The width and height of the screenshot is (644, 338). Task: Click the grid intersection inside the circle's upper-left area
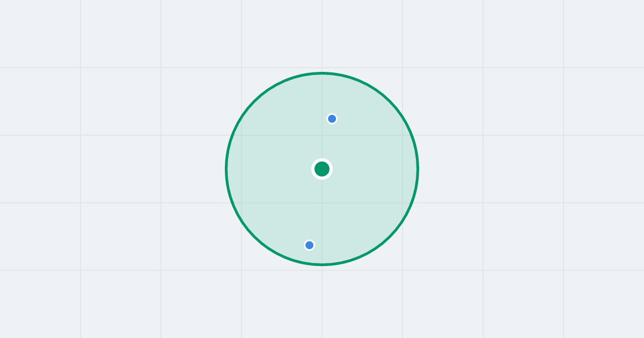point(241,135)
